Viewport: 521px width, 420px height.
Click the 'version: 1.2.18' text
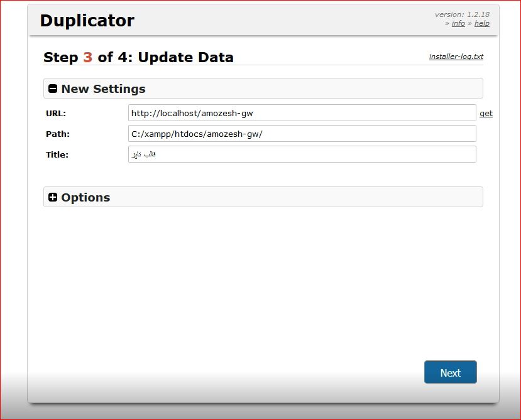(x=462, y=14)
